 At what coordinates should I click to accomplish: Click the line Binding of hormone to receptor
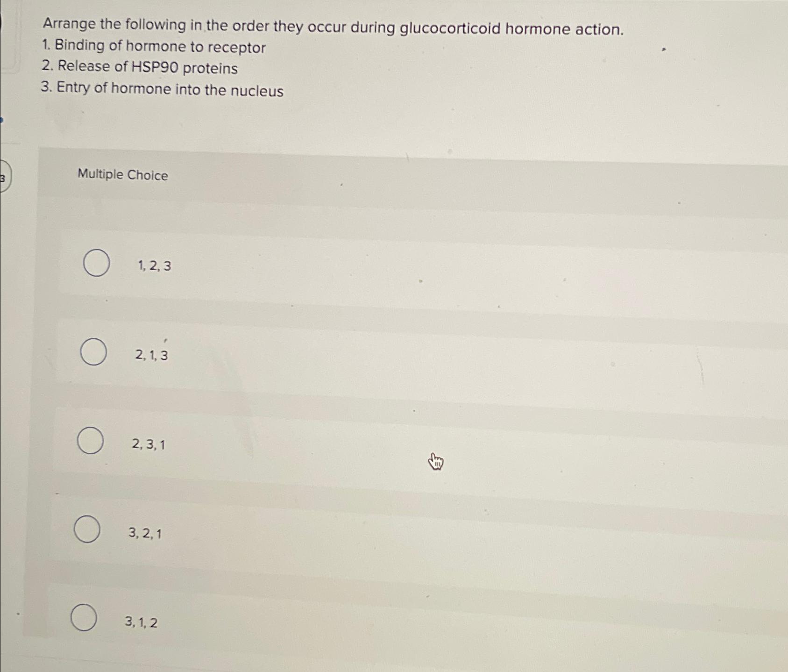coord(153,48)
